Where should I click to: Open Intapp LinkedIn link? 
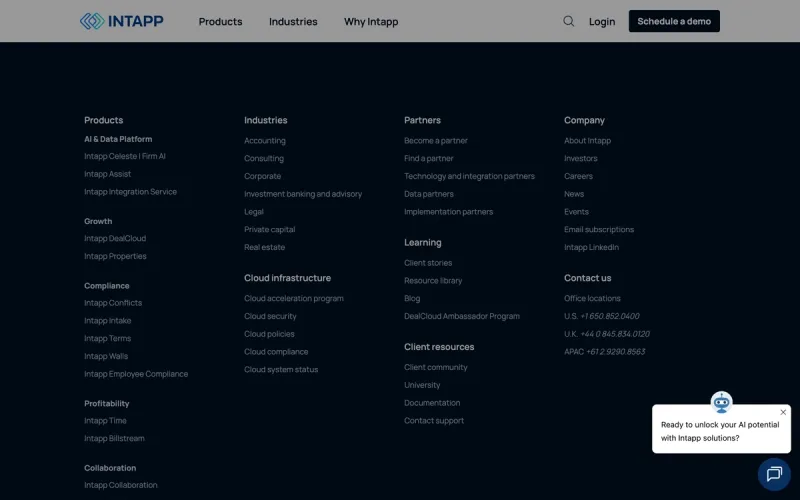pyautogui.click(x=591, y=247)
